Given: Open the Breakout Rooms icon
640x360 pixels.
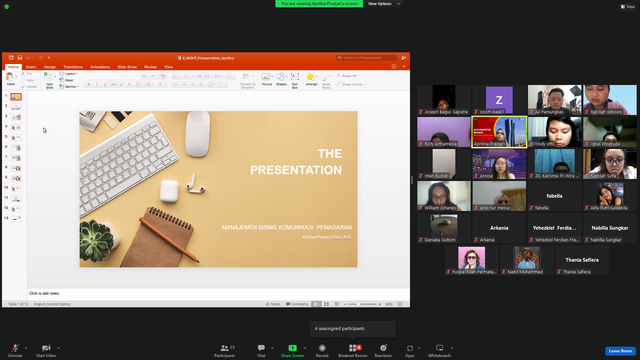Looking at the screenshot, I should tap(352, 348).
